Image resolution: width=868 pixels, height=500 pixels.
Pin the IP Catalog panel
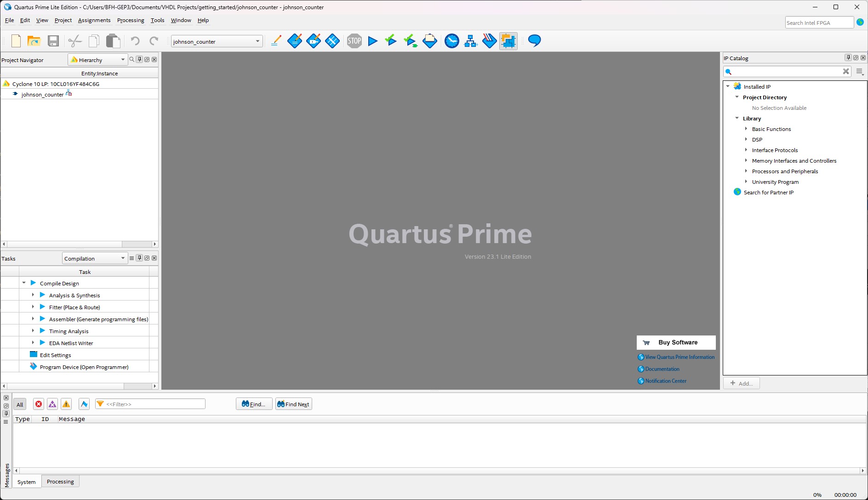[848, 58]
